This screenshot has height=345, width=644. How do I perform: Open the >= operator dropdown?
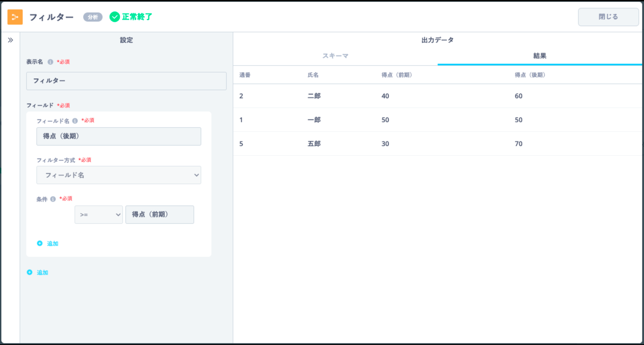[99, 215]
